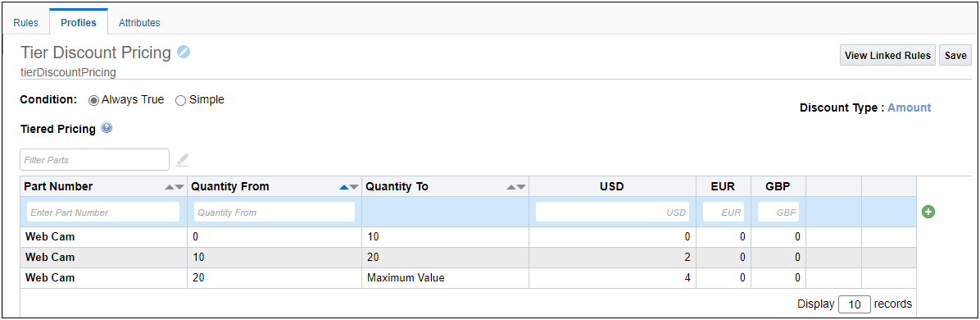
Task: Edit the Tier Discount Pricing profile name via pencil icon
Action: (183, 53)
